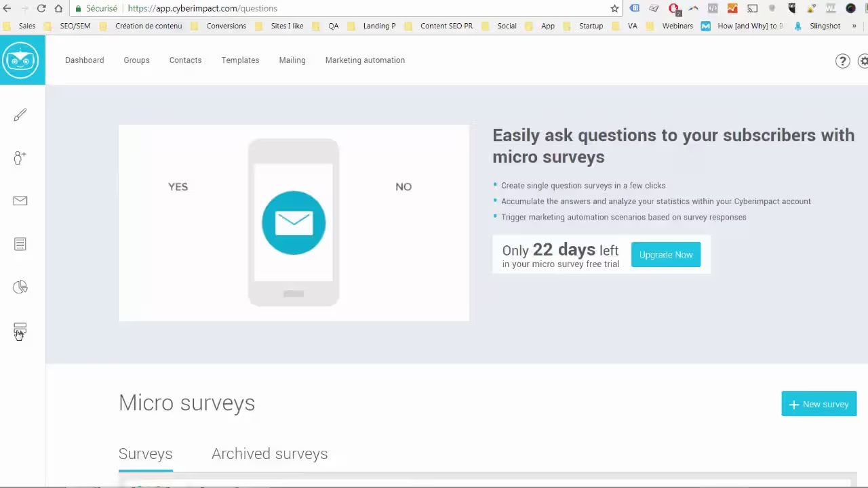Create a survey with New survey button
Viewport: 868px width, 488px height.
coord(818,404)
